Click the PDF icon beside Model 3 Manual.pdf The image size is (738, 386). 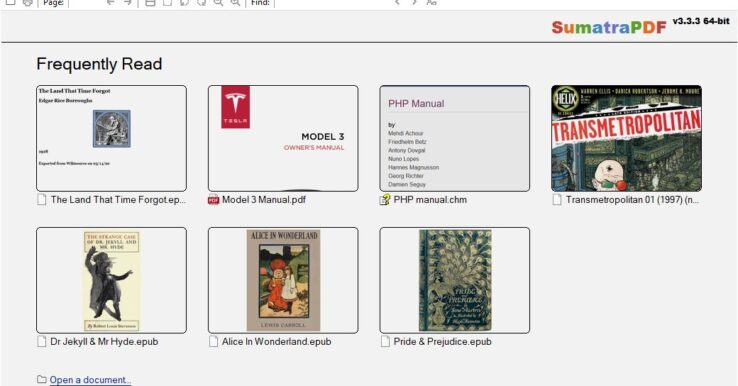click(214, 200)
